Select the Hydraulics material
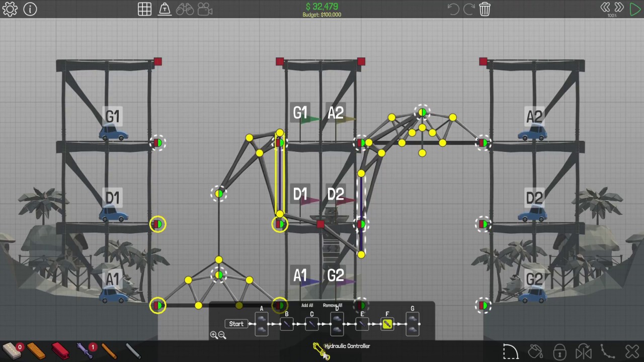The image size is (644, 362). [x=85, y=350]
